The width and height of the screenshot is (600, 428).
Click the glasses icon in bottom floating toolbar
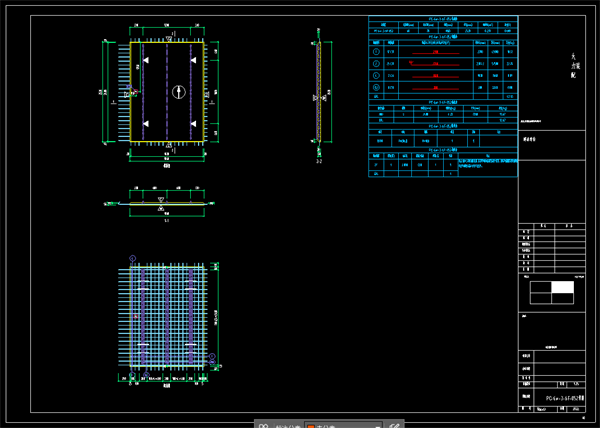tap(263, 425)
